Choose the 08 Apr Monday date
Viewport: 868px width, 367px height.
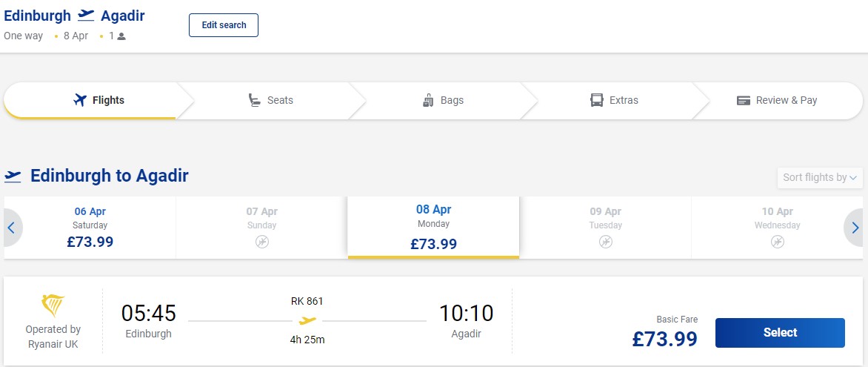pyautogui.click(x=433, y=228)
